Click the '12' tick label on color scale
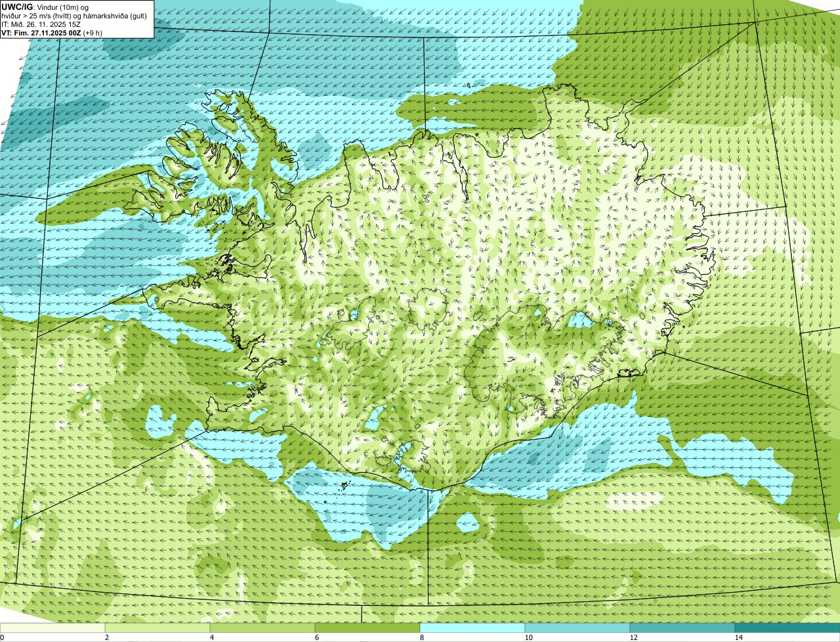 coord(633,637)
